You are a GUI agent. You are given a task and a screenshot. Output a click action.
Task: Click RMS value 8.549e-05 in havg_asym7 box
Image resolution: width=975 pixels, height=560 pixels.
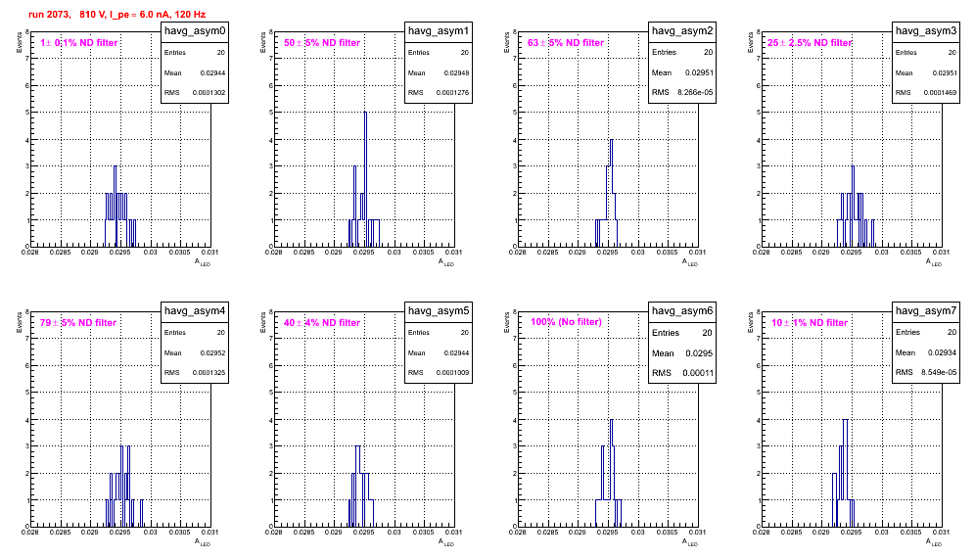pos(939,373)
